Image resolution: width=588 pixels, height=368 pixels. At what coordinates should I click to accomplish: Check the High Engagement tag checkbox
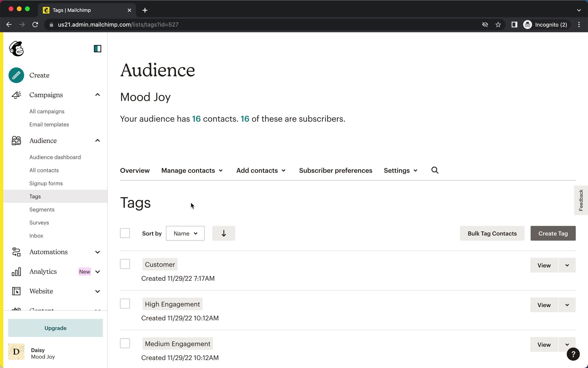tap(125, 304)
